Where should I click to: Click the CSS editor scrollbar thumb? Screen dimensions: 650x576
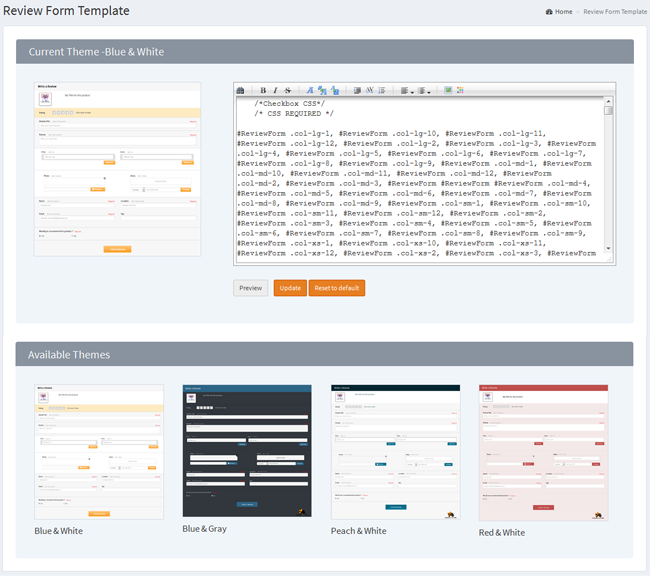click(x=608, y=110)
